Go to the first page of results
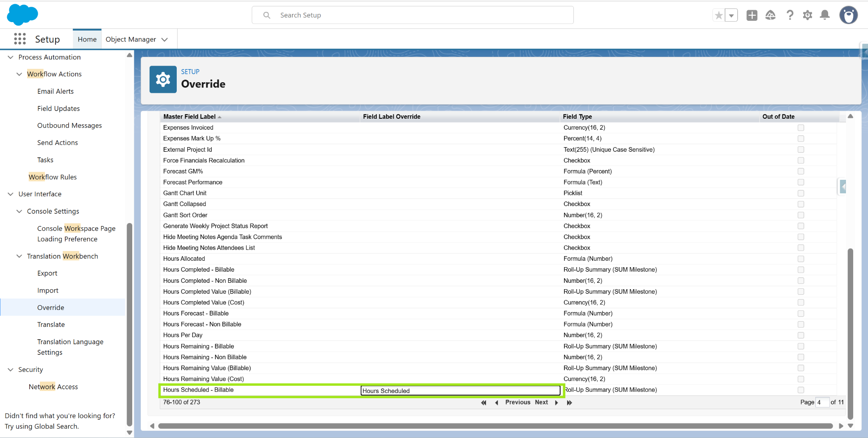 point(484,402)
